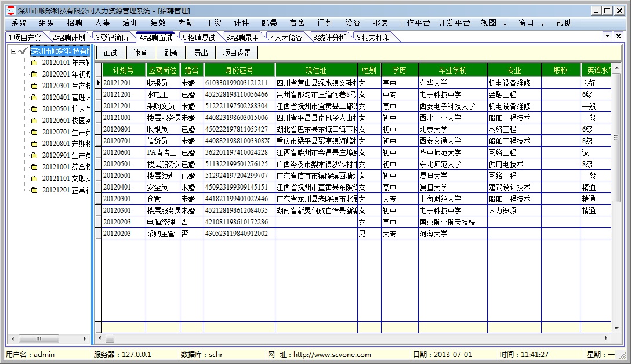The width and height of the screenshot is (631, 364).
Task: Click folder icon beside 20120901 tree node
Action: point(34,156)
